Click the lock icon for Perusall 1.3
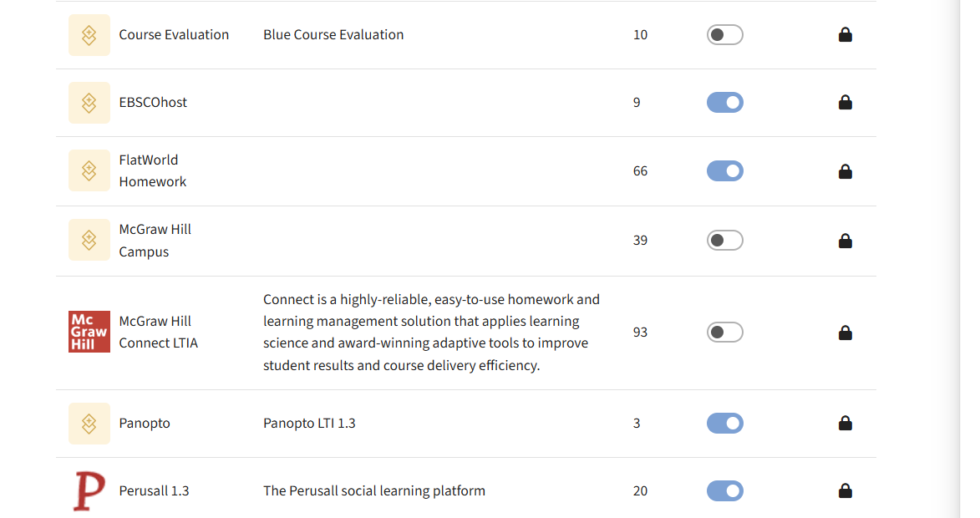This screenshot has width=980, height=518. [x=845, y=490]
